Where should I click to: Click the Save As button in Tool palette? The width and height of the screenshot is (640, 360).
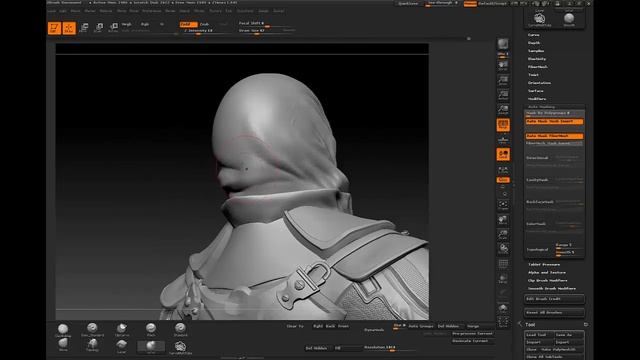pyautogui.click(x=569, y=335)
